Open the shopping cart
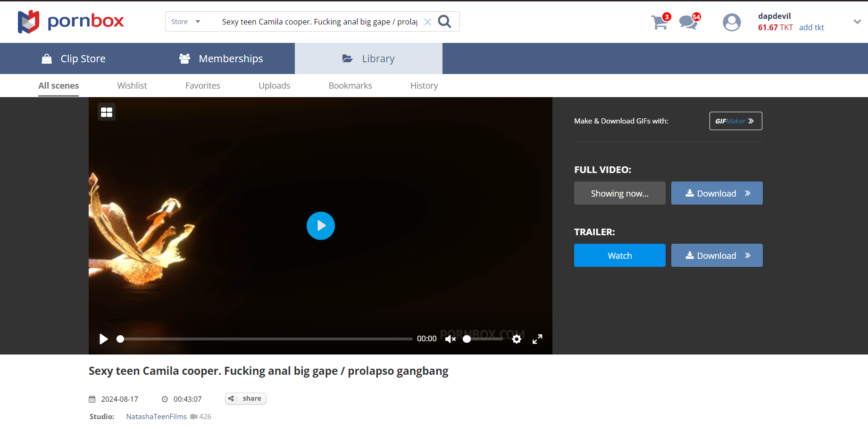This screenshot has height=429, width=868. click(659, 22)
